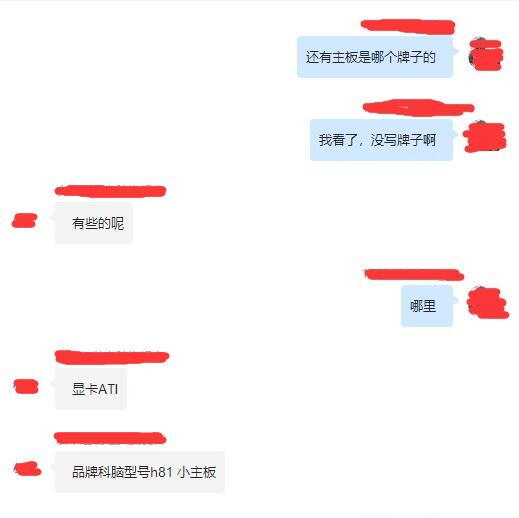Open the avatar next to '哪里' message
The width and height of the screenshot is (519, 518).
pyautogui.click(x=488, y=303)
